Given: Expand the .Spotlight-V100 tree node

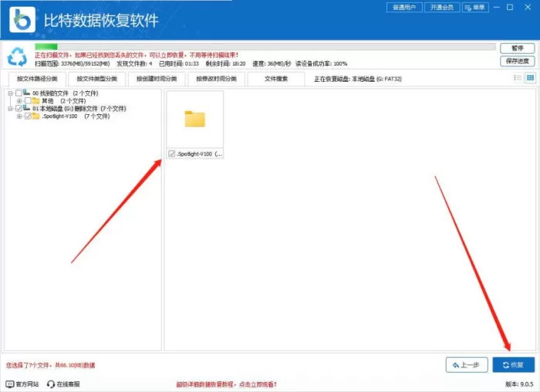Looking at the screenshot, I should pyautogui.click(x=19, y=117).
